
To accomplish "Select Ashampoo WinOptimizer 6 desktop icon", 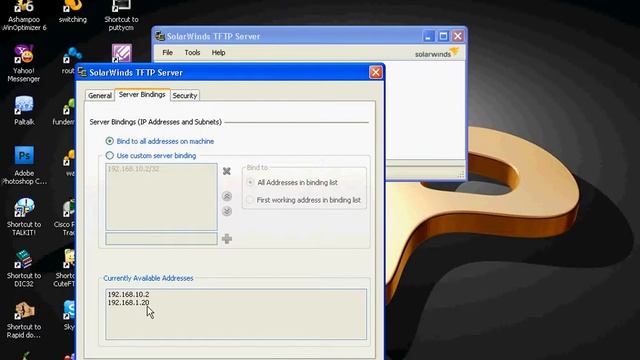I will click(x=24, y=16).
